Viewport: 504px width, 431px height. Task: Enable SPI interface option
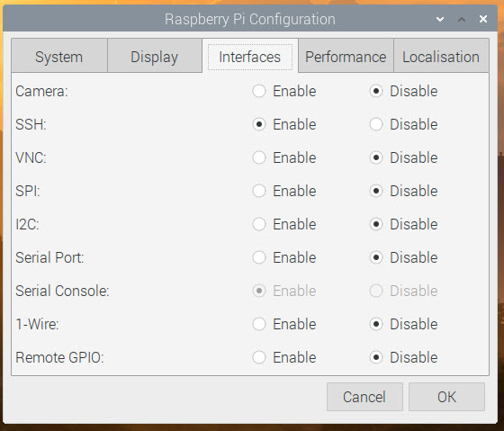259,191
